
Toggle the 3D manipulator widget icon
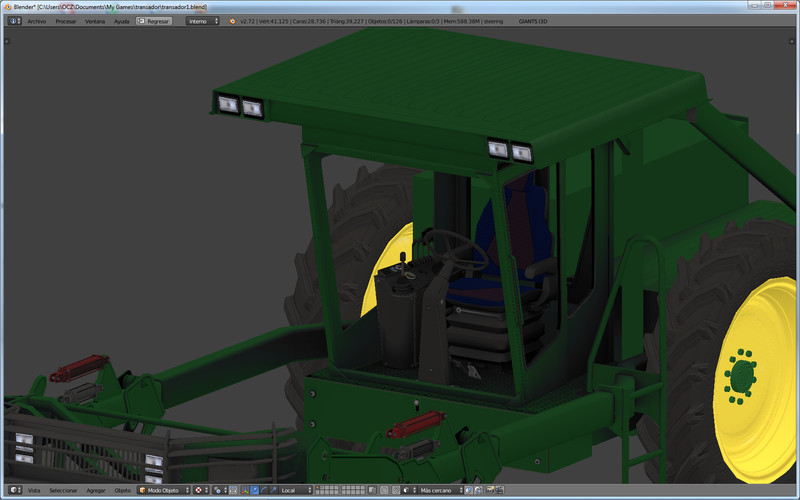coord(244,490)
